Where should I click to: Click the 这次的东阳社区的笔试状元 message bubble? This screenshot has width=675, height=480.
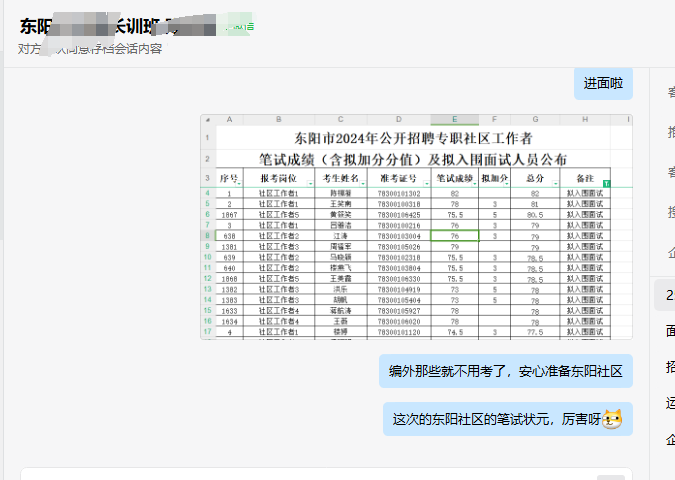tap(507, 420)
